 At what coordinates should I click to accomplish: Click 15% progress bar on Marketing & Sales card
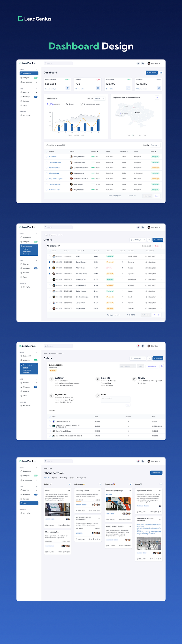88,501
